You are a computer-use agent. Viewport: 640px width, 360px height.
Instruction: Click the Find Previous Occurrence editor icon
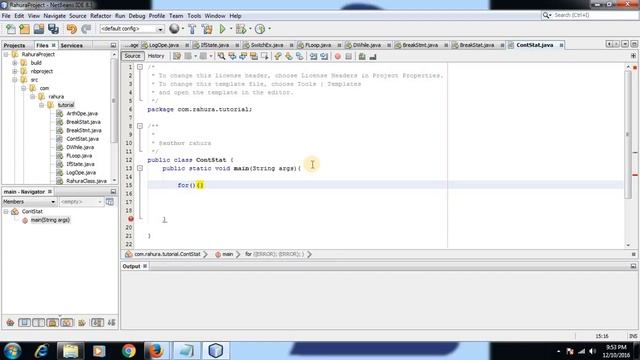[x=232, y=56]
